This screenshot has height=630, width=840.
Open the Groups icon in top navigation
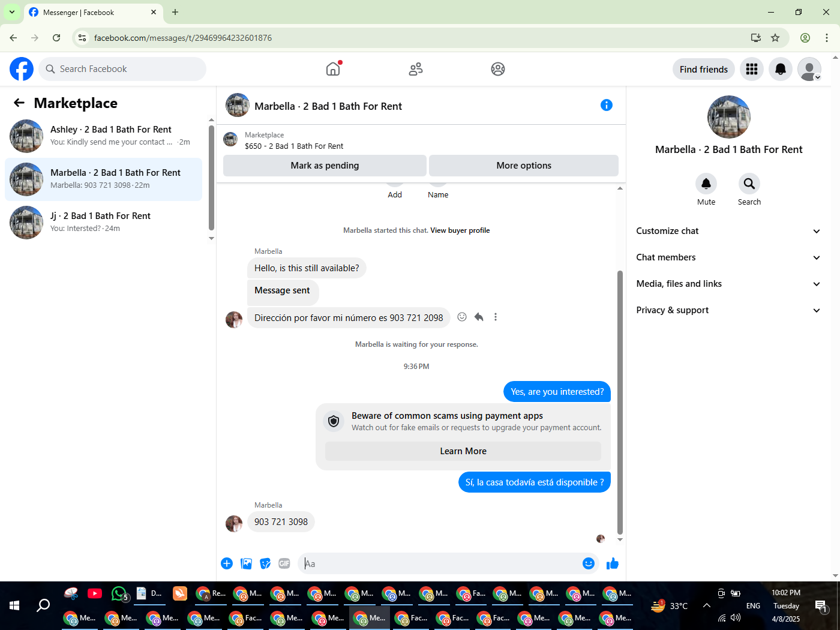point(498,69)
